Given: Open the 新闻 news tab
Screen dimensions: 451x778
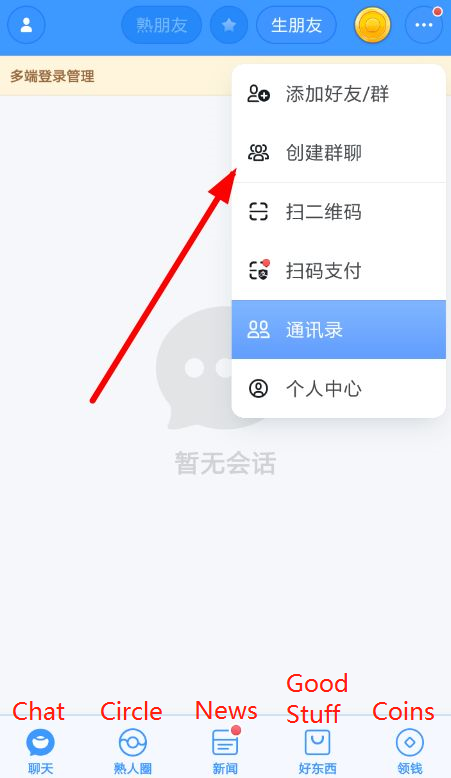Looking at the screenshot, I should [225, 751].
